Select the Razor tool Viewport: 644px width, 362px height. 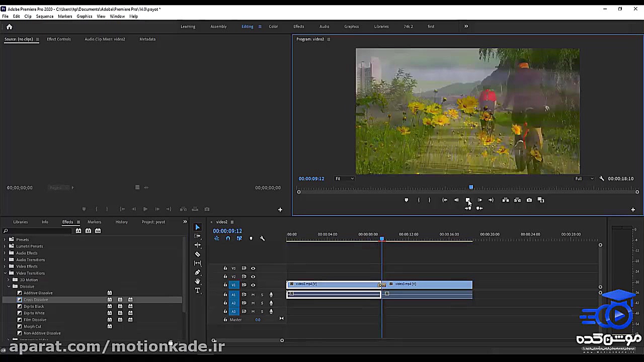(x=197, y=254)
